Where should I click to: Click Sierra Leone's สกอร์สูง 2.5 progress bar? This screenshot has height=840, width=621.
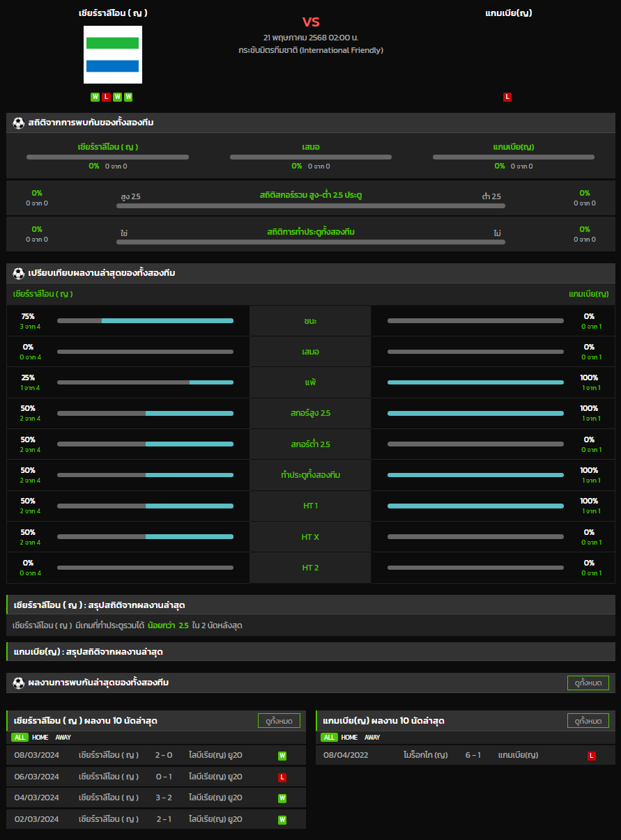click(145, 413)
